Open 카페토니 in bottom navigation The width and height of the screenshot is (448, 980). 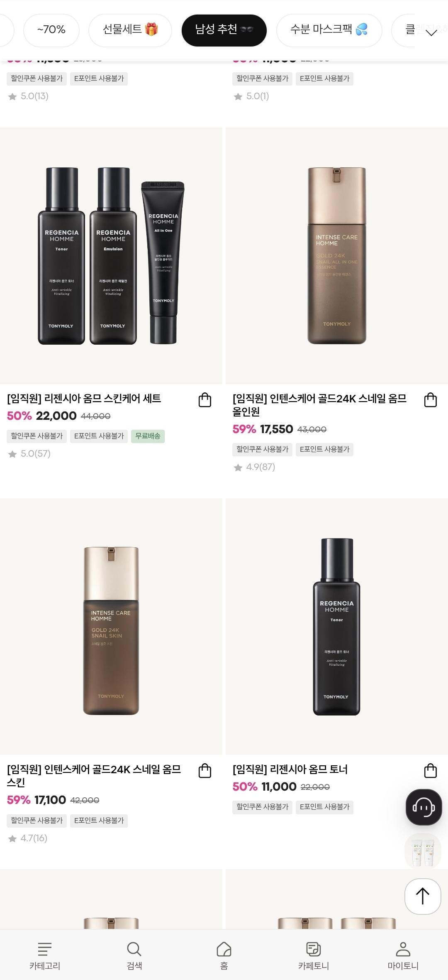click(x=314, y=956)
